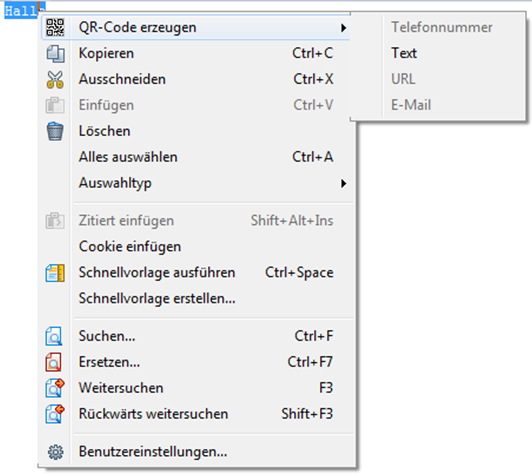Click the QR code icon
Screen dimensions: 532x474
[x=55, y=27]
